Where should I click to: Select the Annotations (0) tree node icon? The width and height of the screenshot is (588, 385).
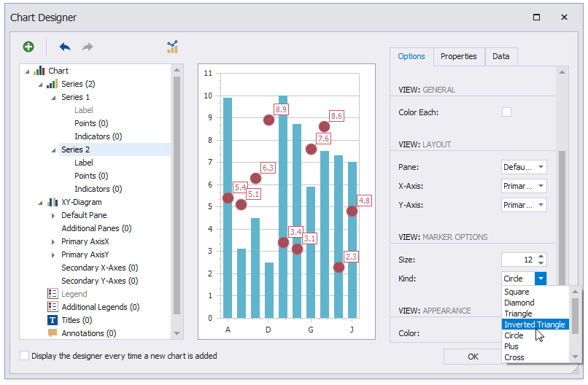tap(53, 333)
